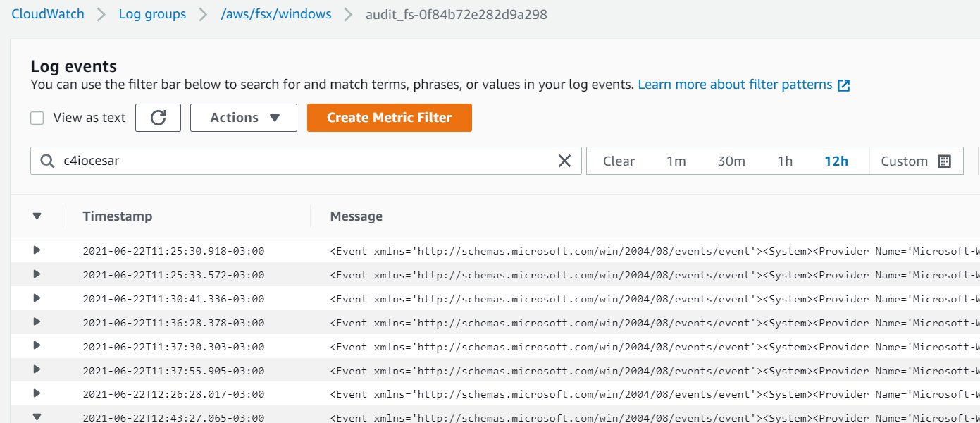Click timestamp 2021-06-22T11:36:28.378-03:00
Viewport: 980px width, 423px height.
tap(173, 323)
